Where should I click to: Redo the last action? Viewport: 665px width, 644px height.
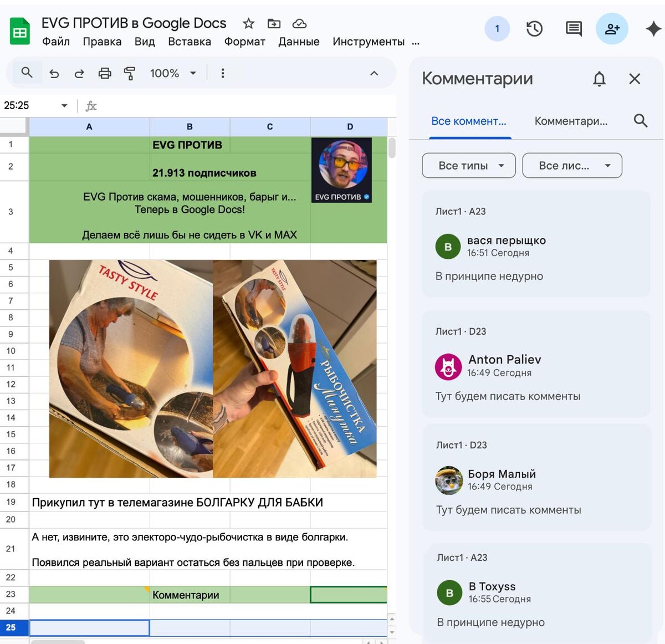(79, 73)
